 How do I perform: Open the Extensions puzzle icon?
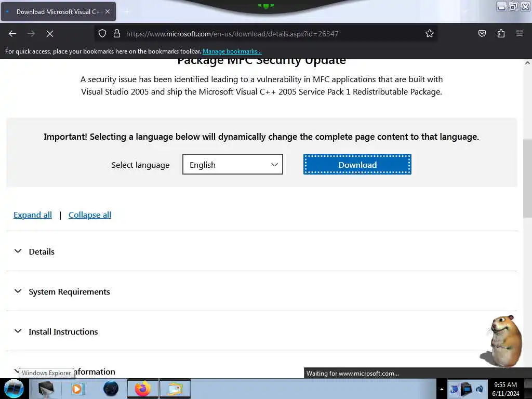(x=501, y=33)
